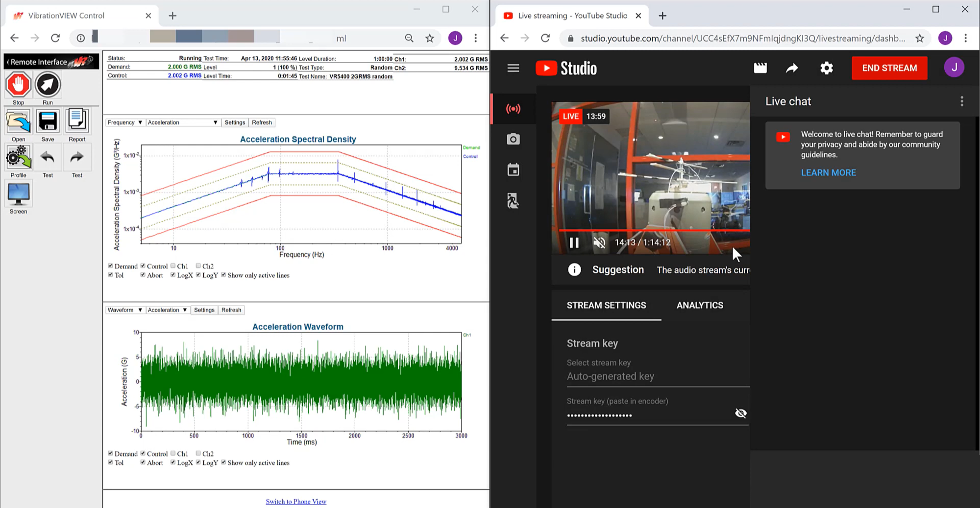Open a file with the Open icon
980x508 pixels.
pos(18,121)
